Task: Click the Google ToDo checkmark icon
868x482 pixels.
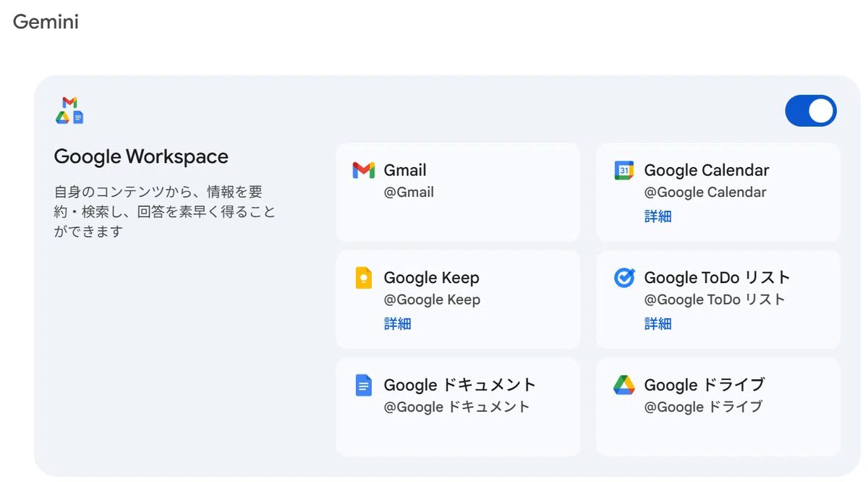Action: tap(624, 277)
